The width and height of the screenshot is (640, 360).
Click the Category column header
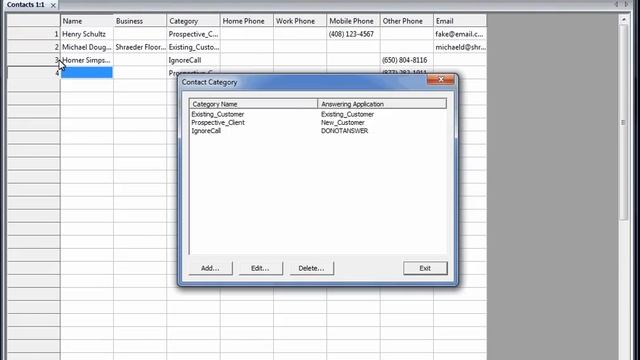point(193,21)
